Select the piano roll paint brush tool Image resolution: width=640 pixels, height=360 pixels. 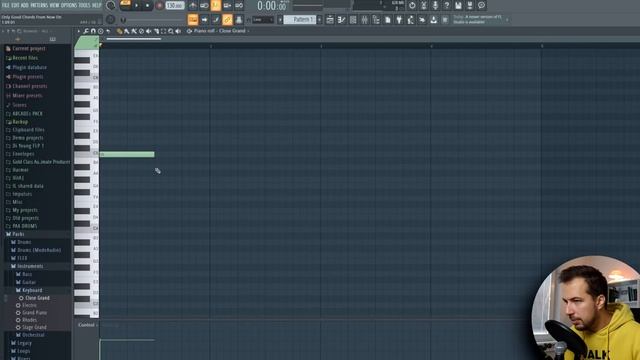pyautogui.click(x=127, y=31)
